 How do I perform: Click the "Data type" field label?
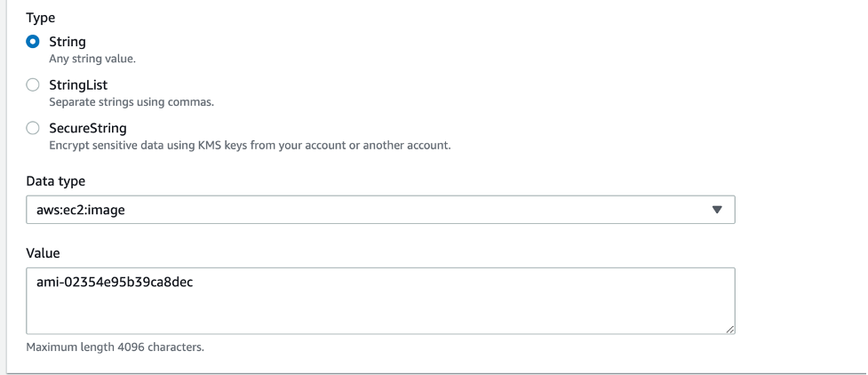(54, 180)
